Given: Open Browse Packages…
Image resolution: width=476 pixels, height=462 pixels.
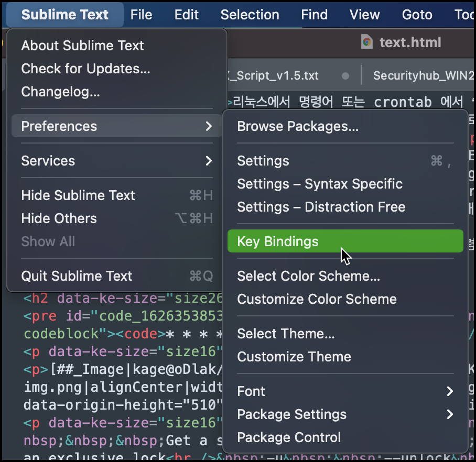Looking at the screenshot, I should [x=345, y=126].
